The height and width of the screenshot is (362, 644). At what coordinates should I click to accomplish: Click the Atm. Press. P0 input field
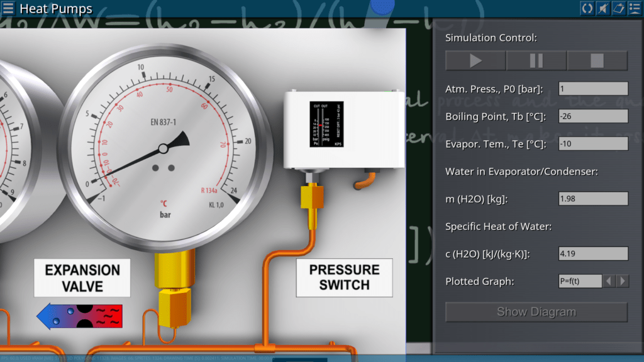pos(593,89)
